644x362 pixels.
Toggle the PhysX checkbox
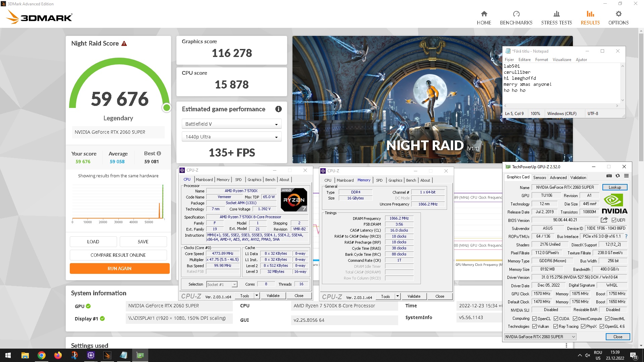point(583,326)
